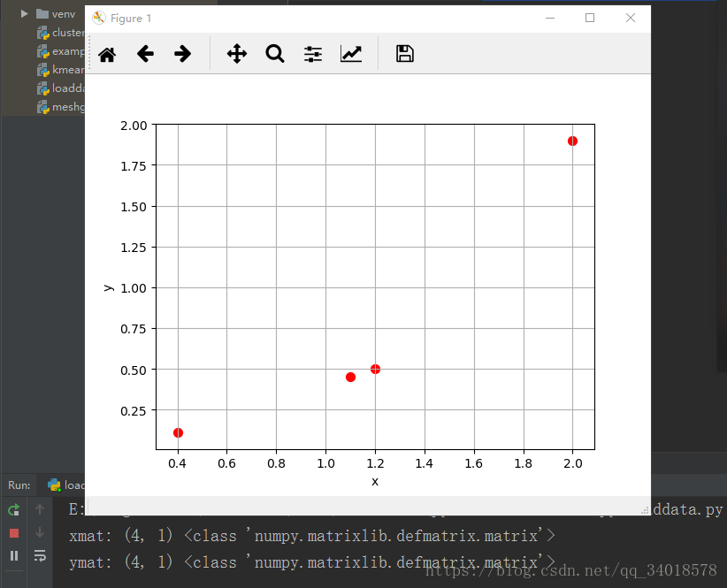Viewport: 727px width, 588px height.
Task: Click the x axis label
Action: (x=375, y=482)
